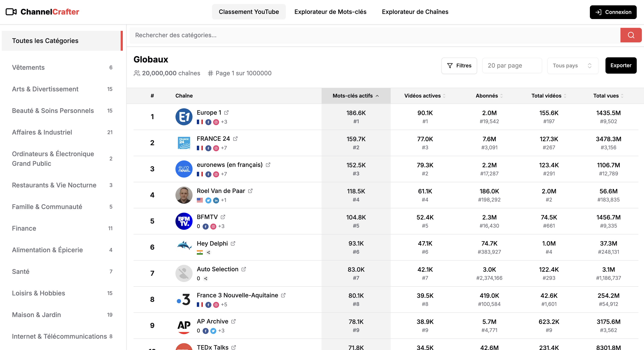
Task: Click Roel Van de Paar avatar
Action: (x=184, y=195)
